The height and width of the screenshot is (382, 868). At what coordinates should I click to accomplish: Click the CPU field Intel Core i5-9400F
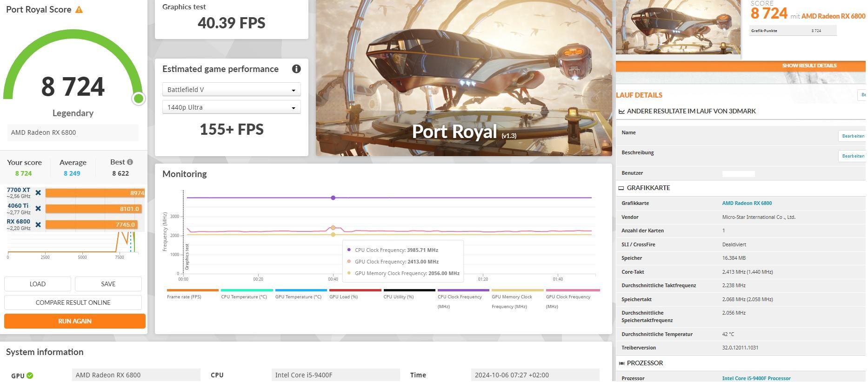pos(336,375)
